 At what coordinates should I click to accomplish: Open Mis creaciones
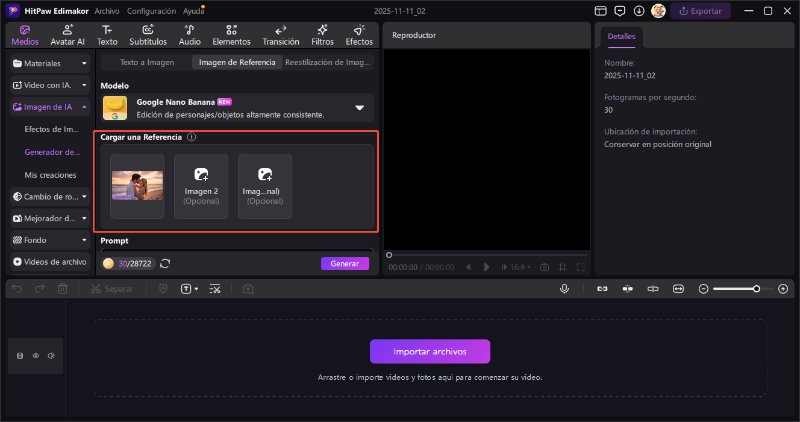point(51,175)
